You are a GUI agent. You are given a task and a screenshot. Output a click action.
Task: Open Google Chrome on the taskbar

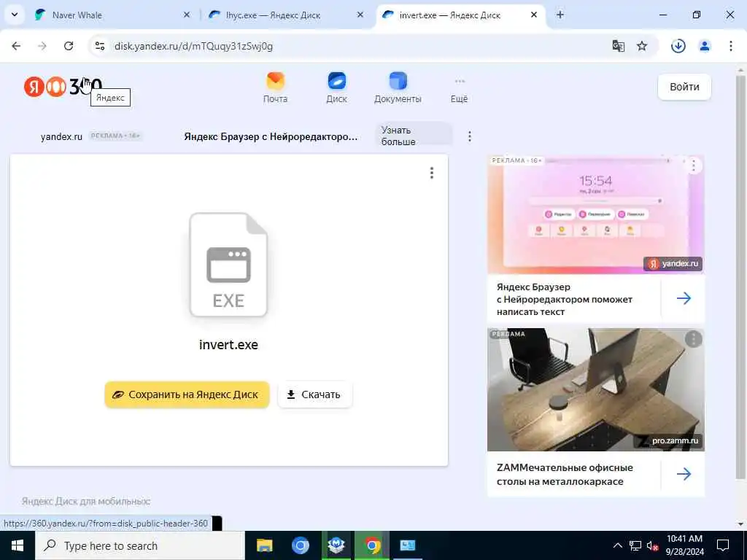(x=372, y=545)
